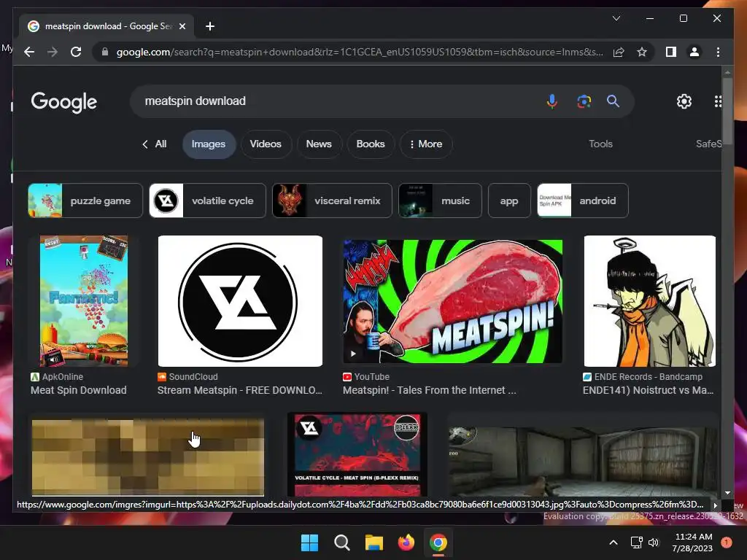Click the Google logo

64,102
